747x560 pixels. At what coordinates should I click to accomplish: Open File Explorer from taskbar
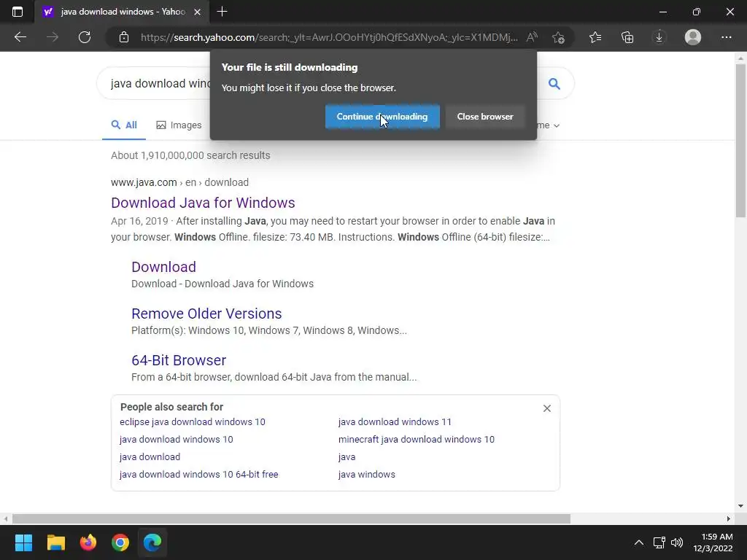(55, 542)
